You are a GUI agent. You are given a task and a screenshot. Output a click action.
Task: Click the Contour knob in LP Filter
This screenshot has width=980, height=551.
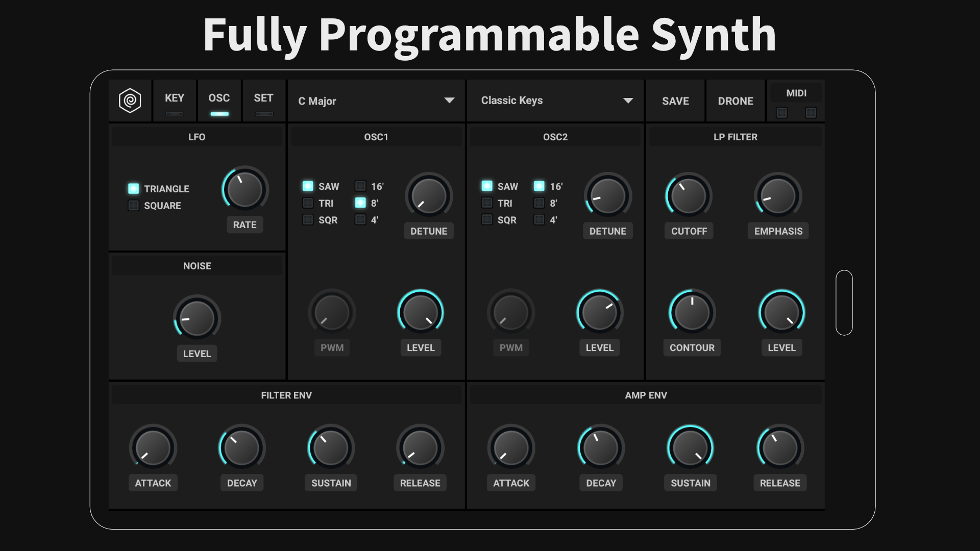click(692, 312)
